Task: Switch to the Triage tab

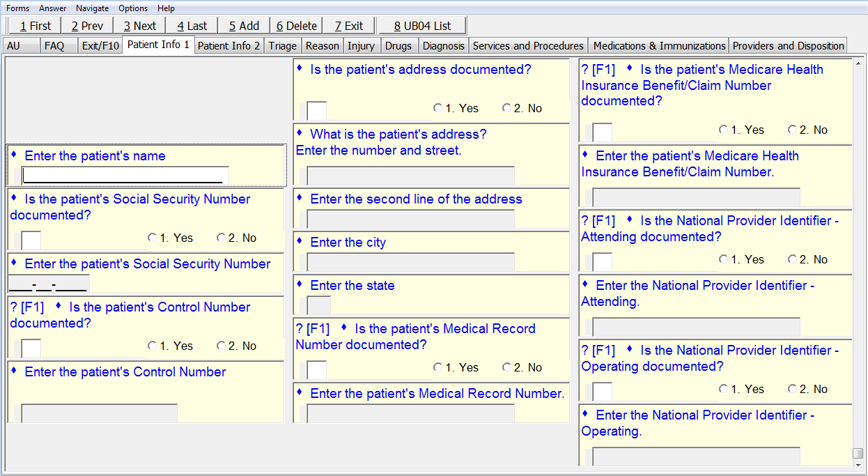Action: 283,46
